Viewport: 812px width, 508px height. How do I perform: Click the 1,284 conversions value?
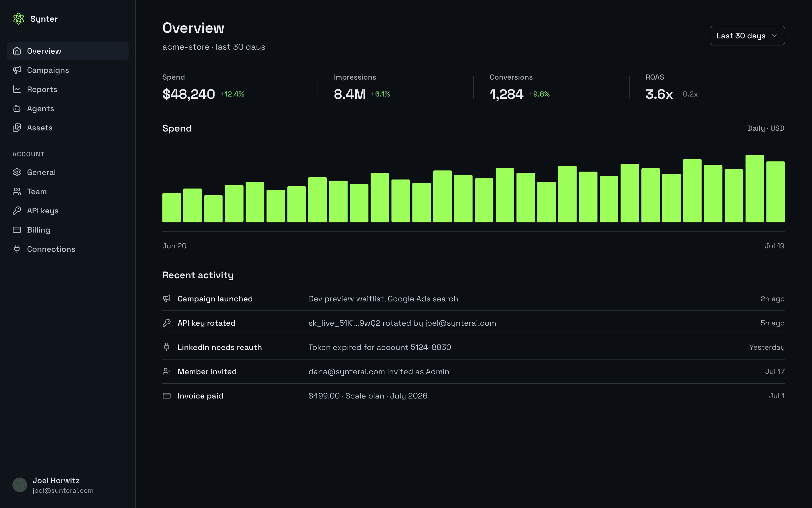pos(506,94)
